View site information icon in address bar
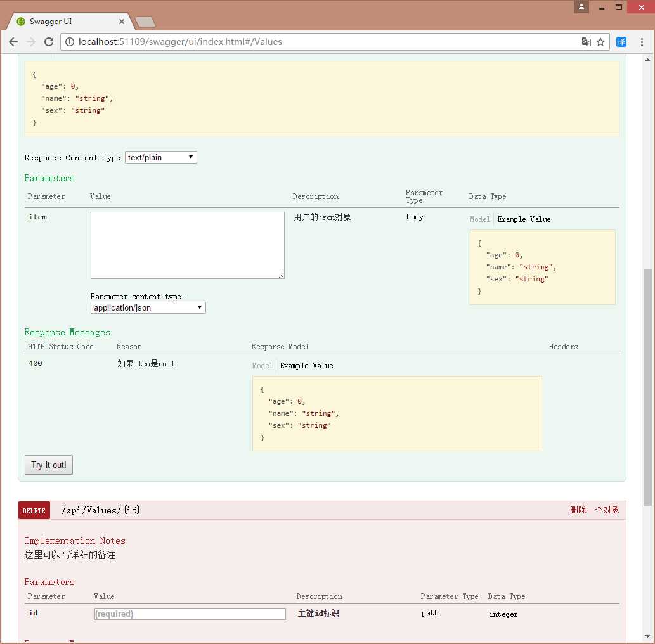The height and width of the screenshot is (644, 655). pos(70,42)
